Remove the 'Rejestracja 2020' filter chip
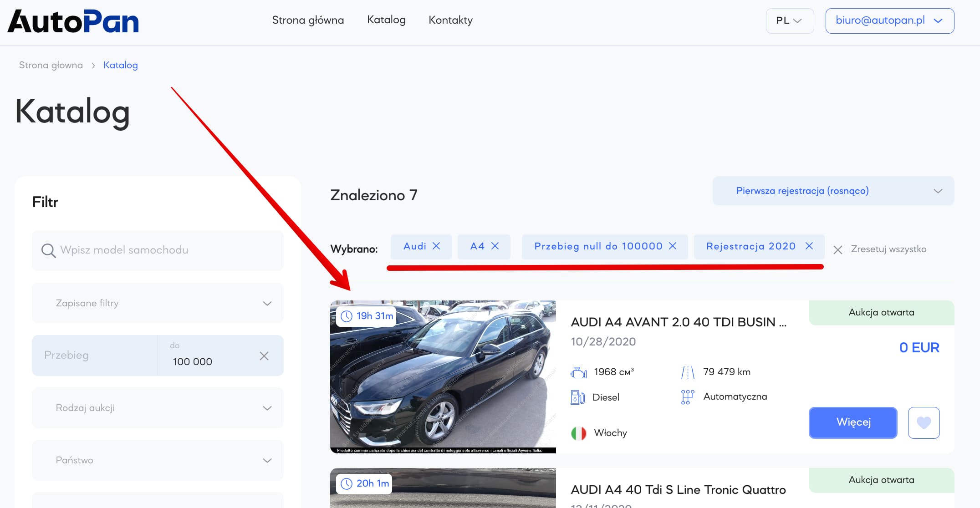Viewport: 980px width, 508px height. point(810,246)
